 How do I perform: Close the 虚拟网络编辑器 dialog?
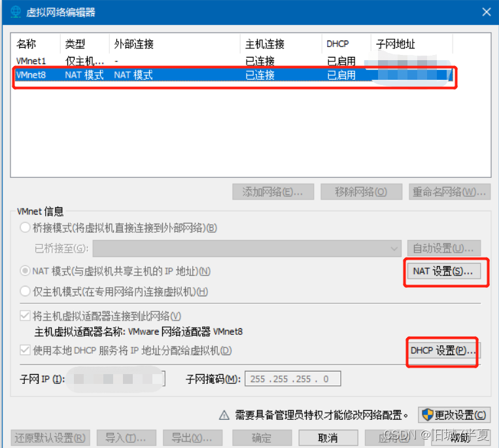point(486,12)
